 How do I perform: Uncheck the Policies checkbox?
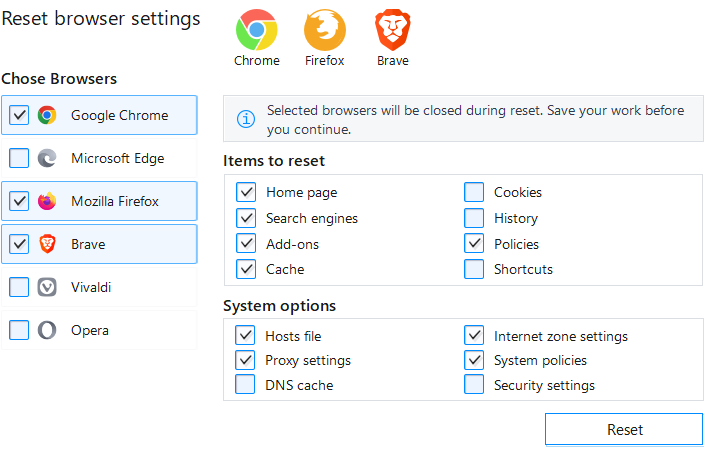click(474, 244)
